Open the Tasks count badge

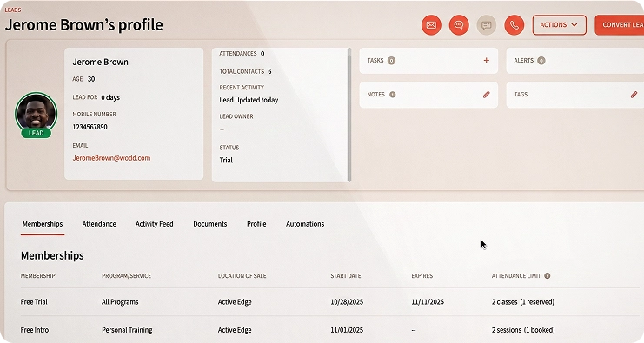(x=391, y=61)
